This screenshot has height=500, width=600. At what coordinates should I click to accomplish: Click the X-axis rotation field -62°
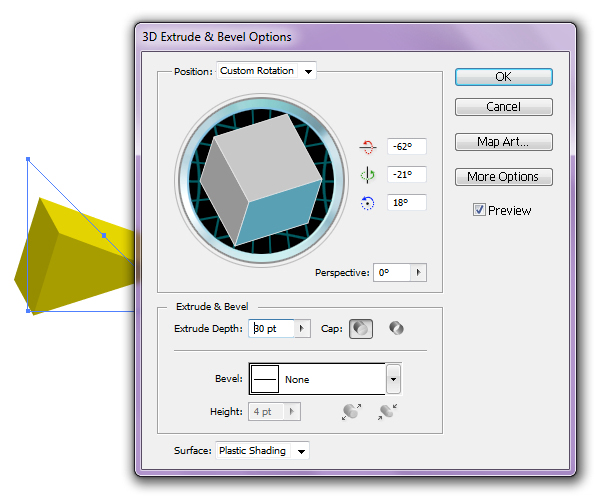[x=406, y=147]
